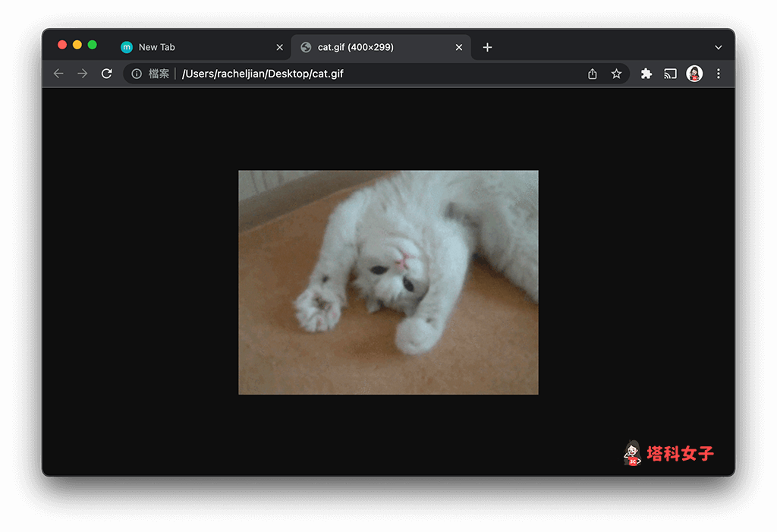Add a new tab with the plus button
Viewport: 777px width, 532px height.
click(487, 47)
